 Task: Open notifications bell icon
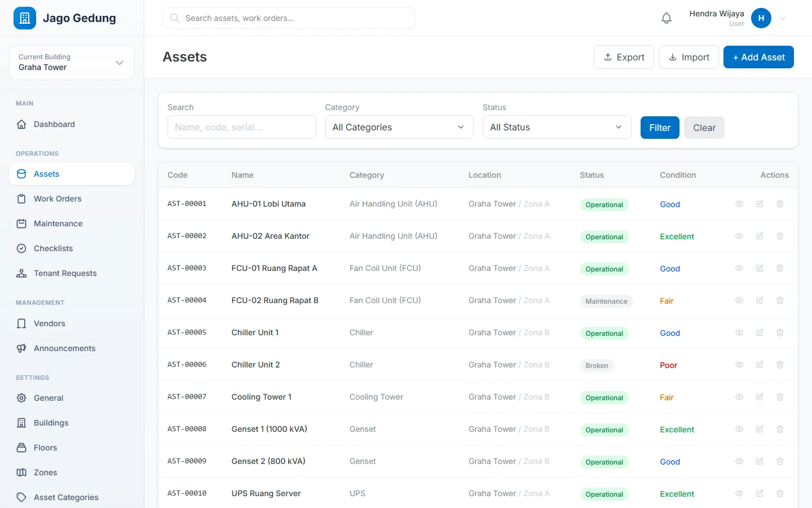point(667,18)
